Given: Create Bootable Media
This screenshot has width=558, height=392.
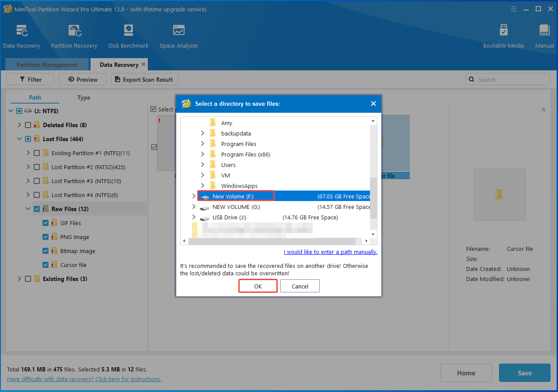Looking at the screenshot, I should pos(503,36).
